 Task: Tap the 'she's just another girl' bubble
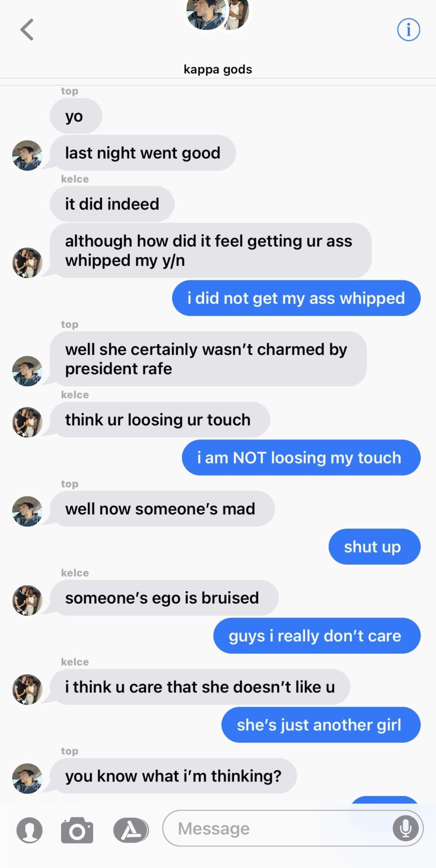click(x=321, y=725)
